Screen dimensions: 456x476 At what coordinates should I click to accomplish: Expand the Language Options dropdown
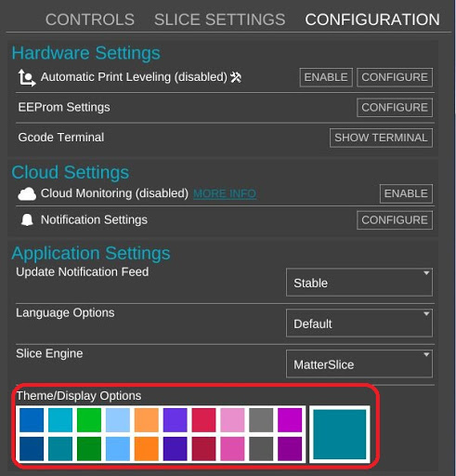359,323
